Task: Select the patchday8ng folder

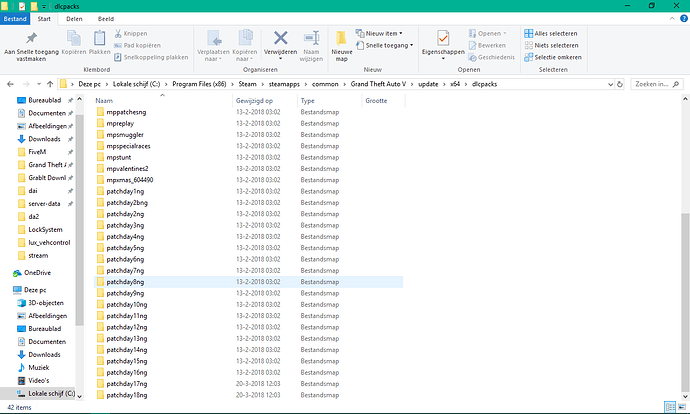Action: (249, 282)
